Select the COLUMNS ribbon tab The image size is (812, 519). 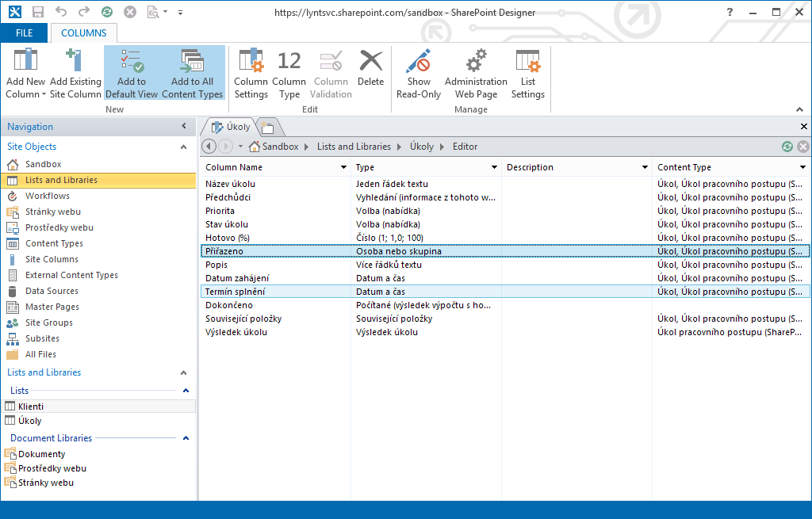(x=83, y=33)
